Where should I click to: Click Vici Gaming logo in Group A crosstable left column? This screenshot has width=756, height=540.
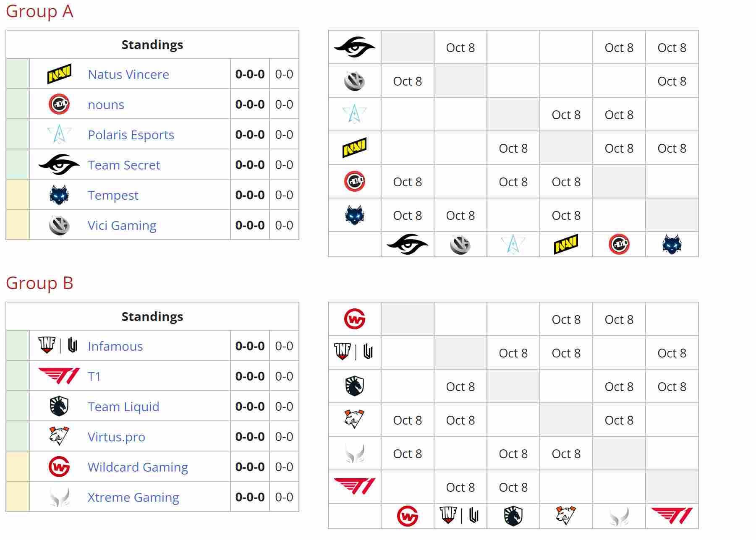(354, 81)
